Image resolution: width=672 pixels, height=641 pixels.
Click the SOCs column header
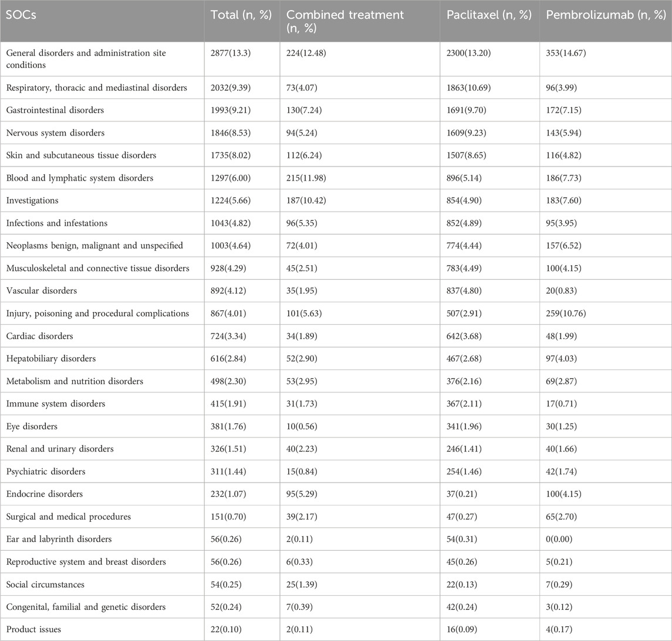pos(21,15)
